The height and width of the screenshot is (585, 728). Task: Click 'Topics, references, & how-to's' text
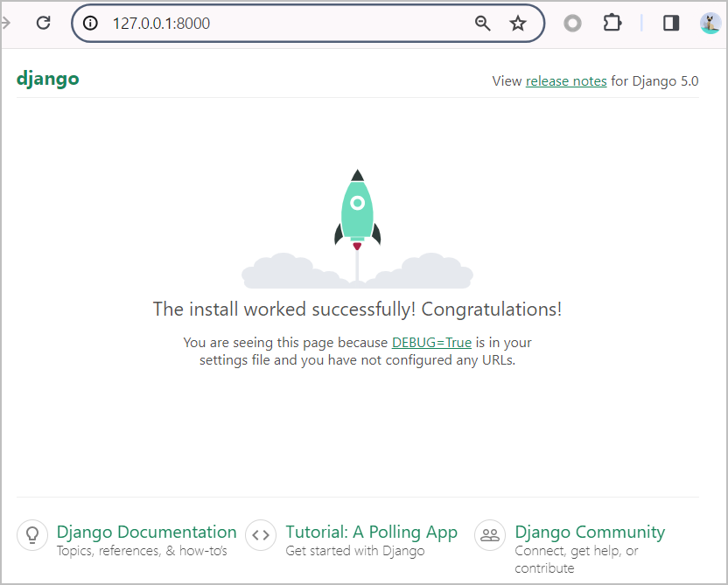point(142,551)
